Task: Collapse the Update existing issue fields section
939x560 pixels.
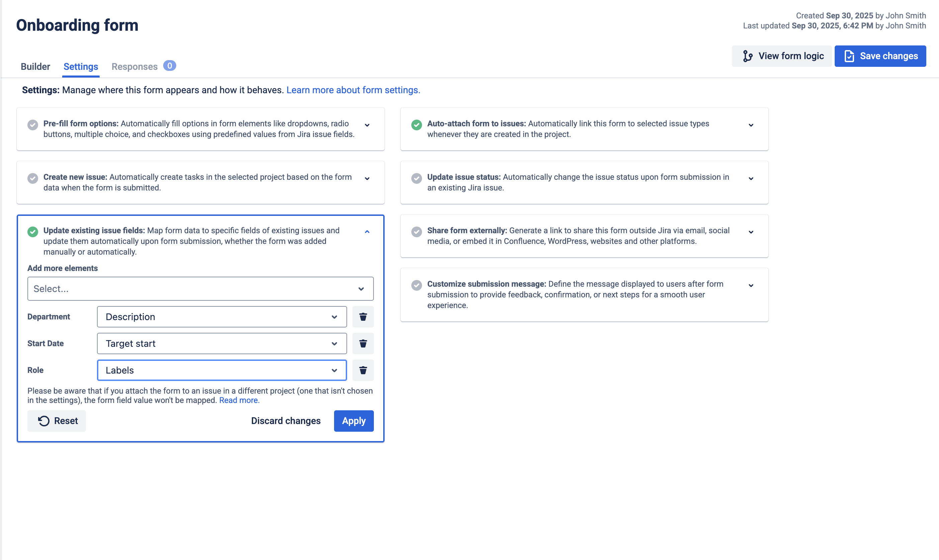Action: click(367, 232)
